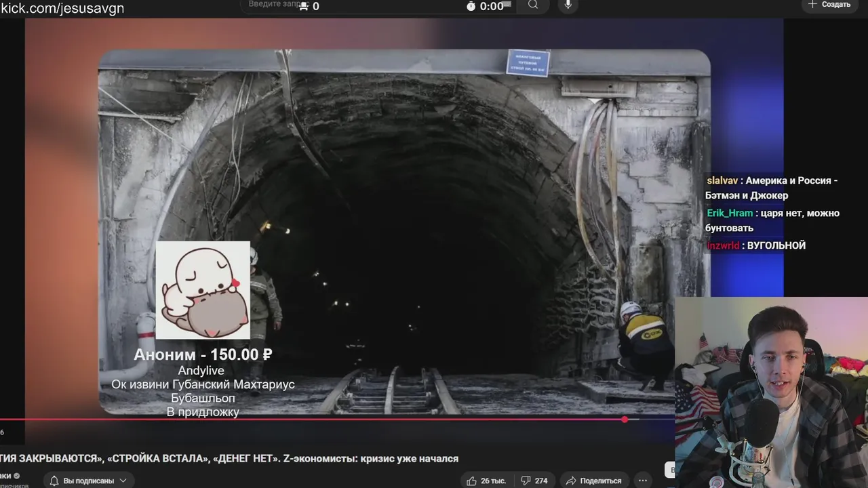Screen dimensions: 868x488
Task: Click the stopwatch timer icon in the overlay
Action: 471,6
